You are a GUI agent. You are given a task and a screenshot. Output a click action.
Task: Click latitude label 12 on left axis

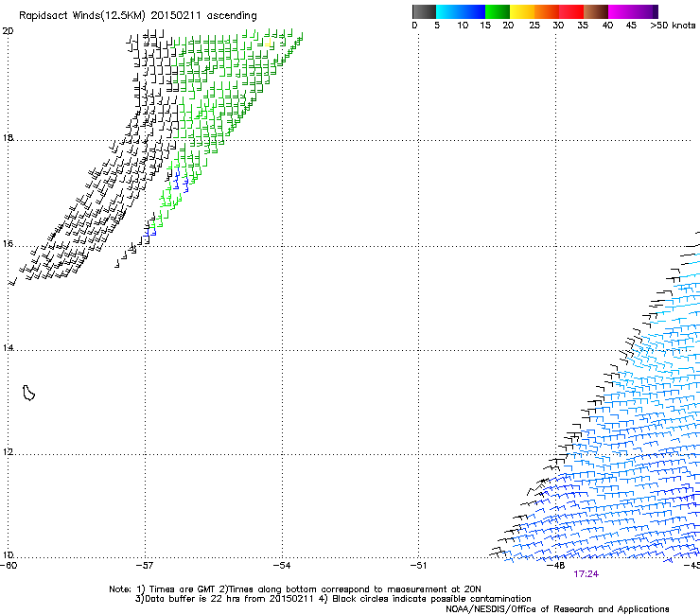point(8,452)
